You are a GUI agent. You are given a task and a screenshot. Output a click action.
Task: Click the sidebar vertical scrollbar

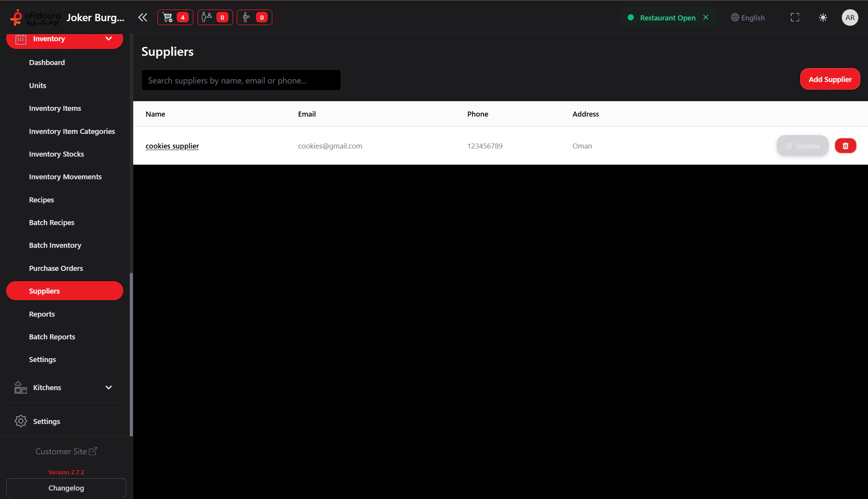(131, 354)
